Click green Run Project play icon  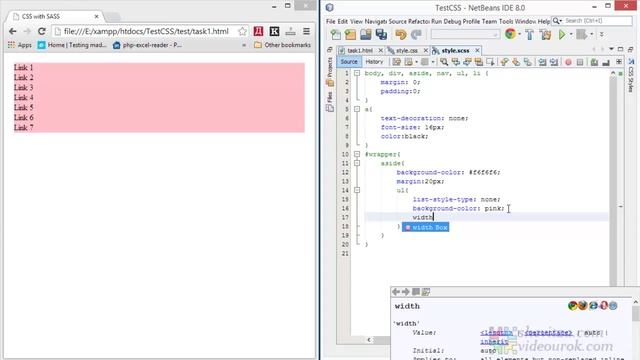pos(562,35)
